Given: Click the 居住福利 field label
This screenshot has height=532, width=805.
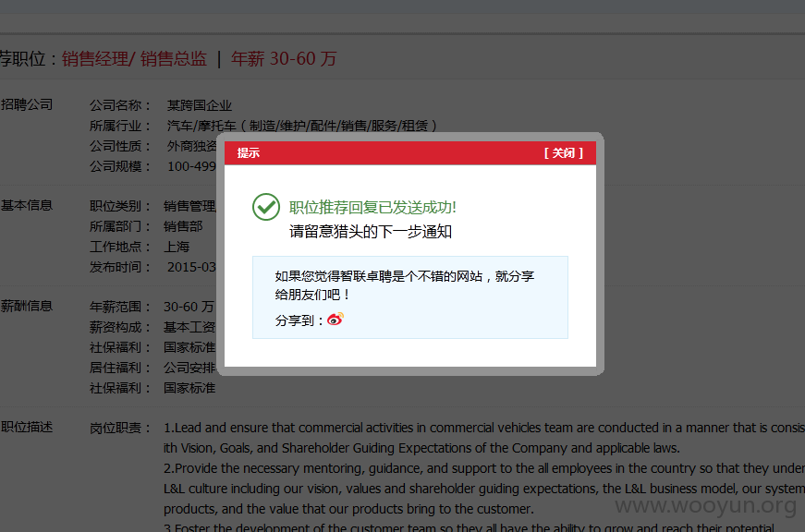Looking at the screenshot, I should 120,368.
